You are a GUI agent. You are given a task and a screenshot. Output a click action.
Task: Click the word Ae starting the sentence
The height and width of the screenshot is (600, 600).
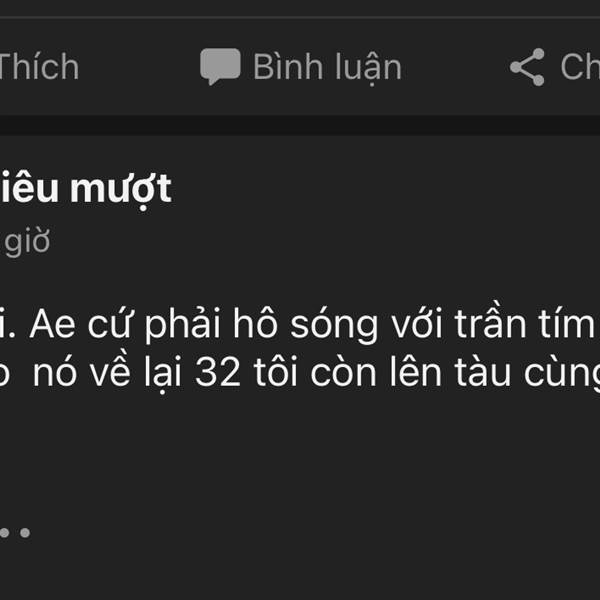click(x=49, y=325)
